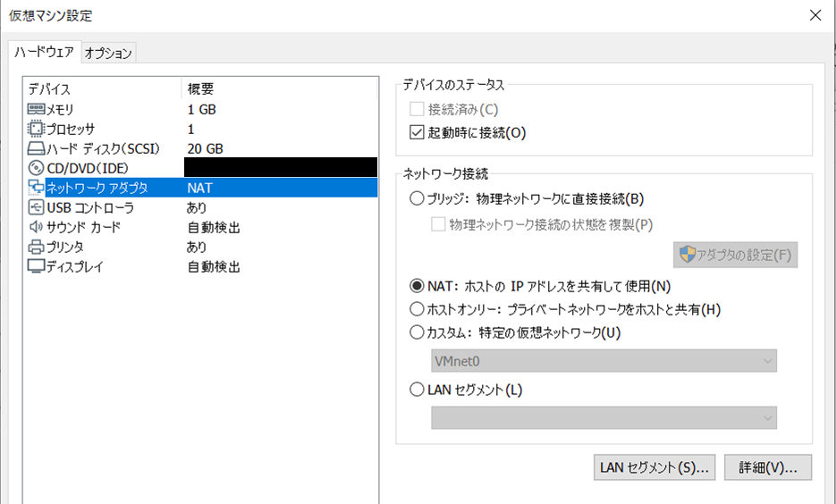Click the LAN セグメント(S)... button
The image size is (836, 504).
click(654, 467)
